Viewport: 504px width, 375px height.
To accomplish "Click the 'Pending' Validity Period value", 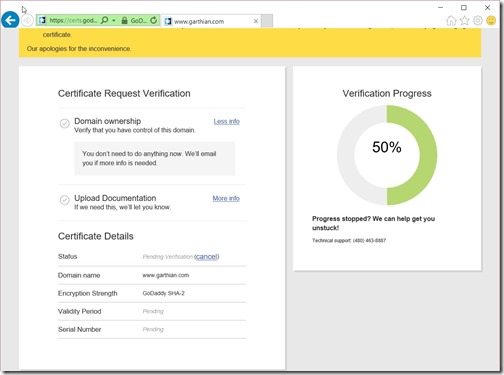I will pyautogui.click(x=153, y=311).
